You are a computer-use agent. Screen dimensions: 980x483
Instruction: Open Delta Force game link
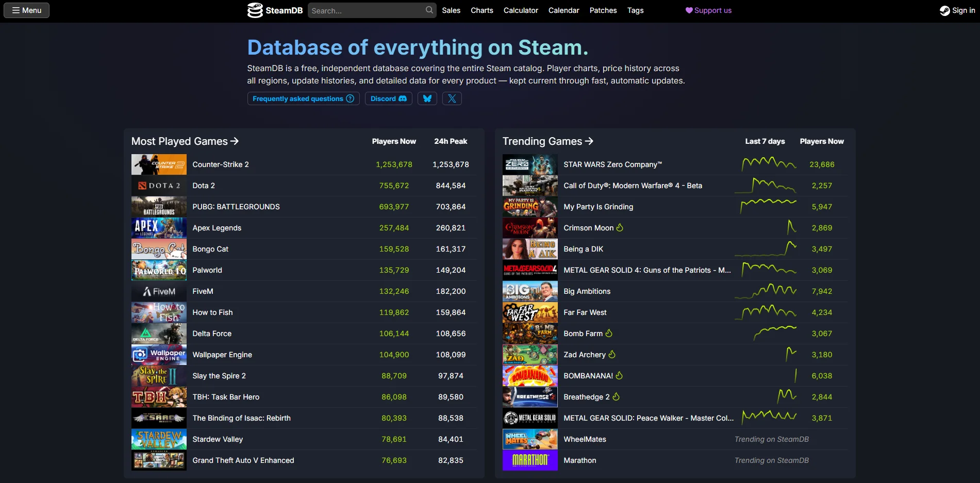point(212,334)
